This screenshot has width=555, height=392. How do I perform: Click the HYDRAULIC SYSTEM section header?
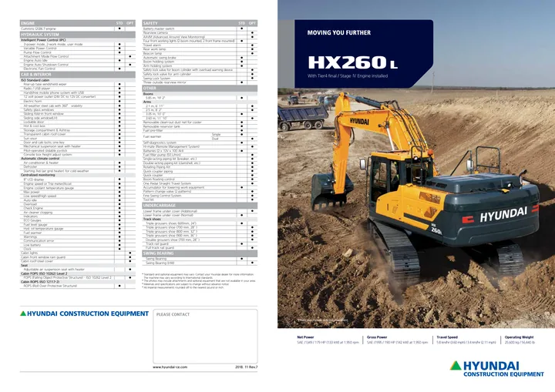point(78,35)
